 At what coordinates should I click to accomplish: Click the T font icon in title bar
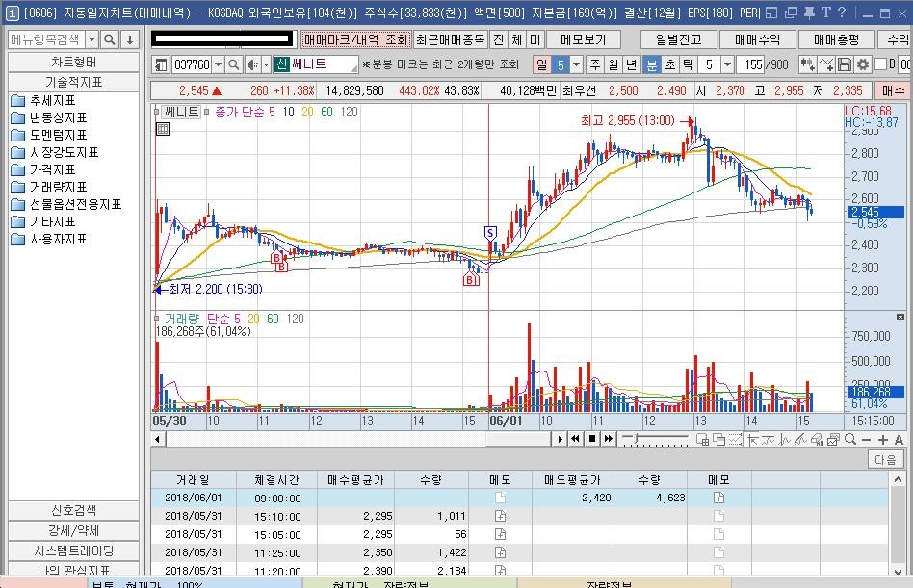(x=826, y=13)
